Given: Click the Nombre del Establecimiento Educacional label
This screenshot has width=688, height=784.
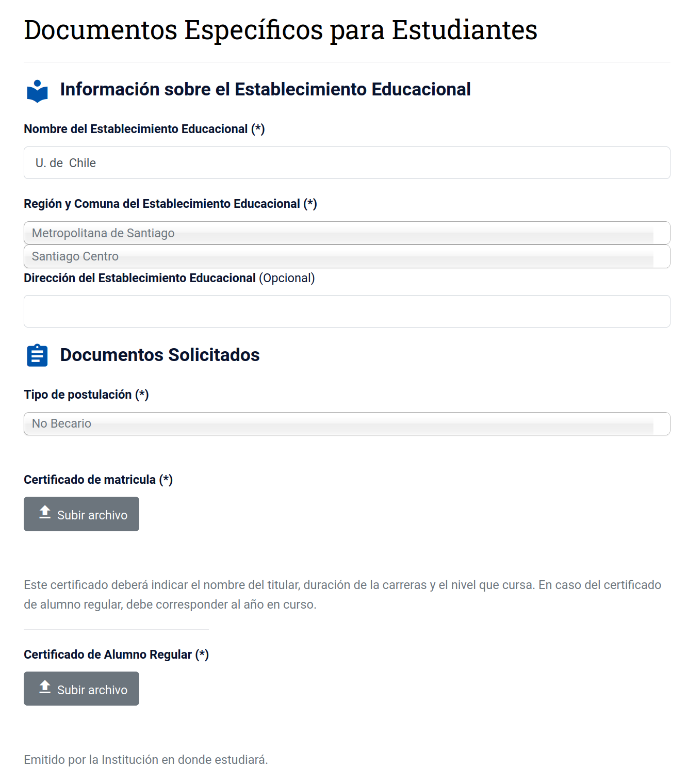Looking at the screenshot, I should [x=144, y=129].
